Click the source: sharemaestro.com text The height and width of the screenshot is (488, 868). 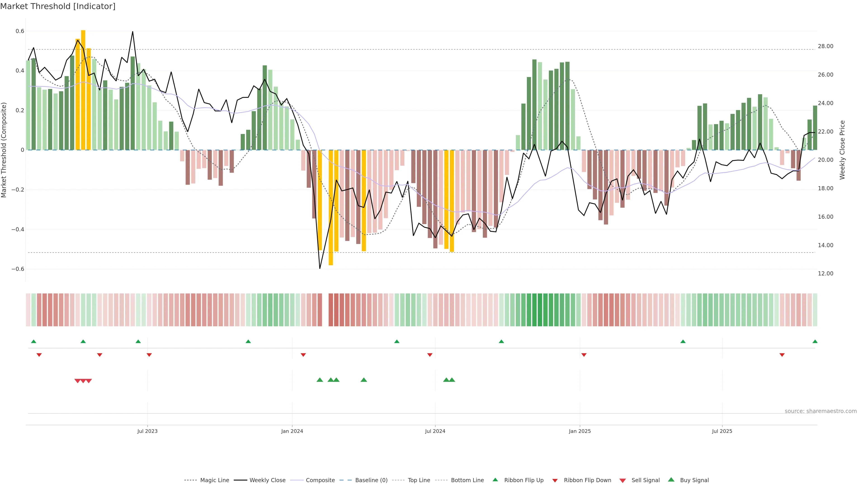point(821,411)
